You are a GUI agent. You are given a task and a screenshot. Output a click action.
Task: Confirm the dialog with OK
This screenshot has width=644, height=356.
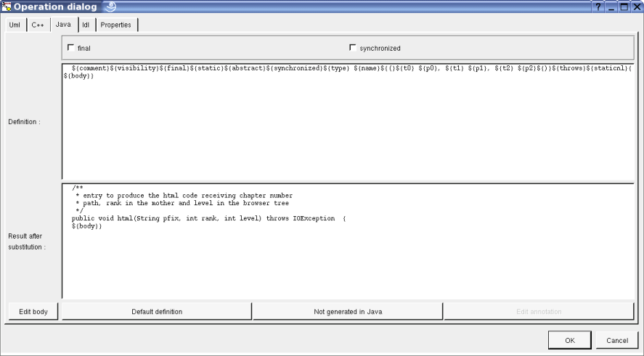570,341
